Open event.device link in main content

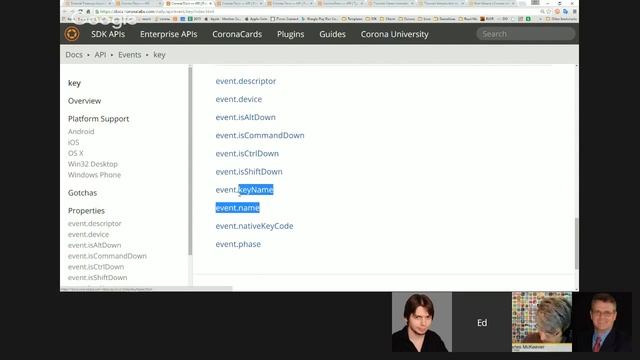point(239,99)
